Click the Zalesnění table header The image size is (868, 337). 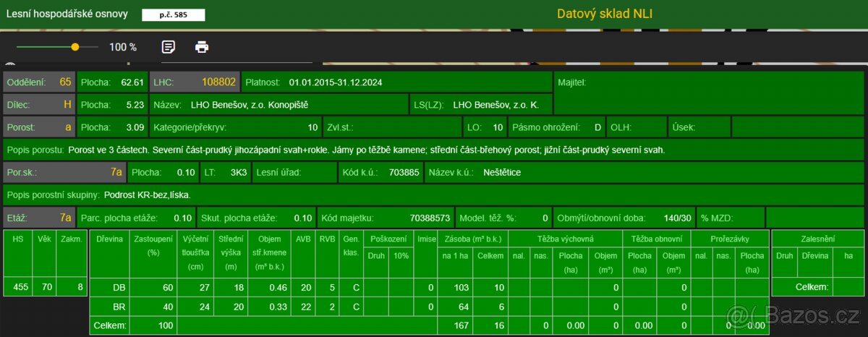tap(817, 239)
